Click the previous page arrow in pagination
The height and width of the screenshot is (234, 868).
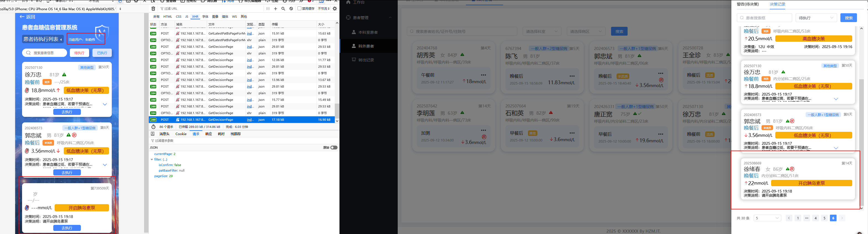coord(789,218)
